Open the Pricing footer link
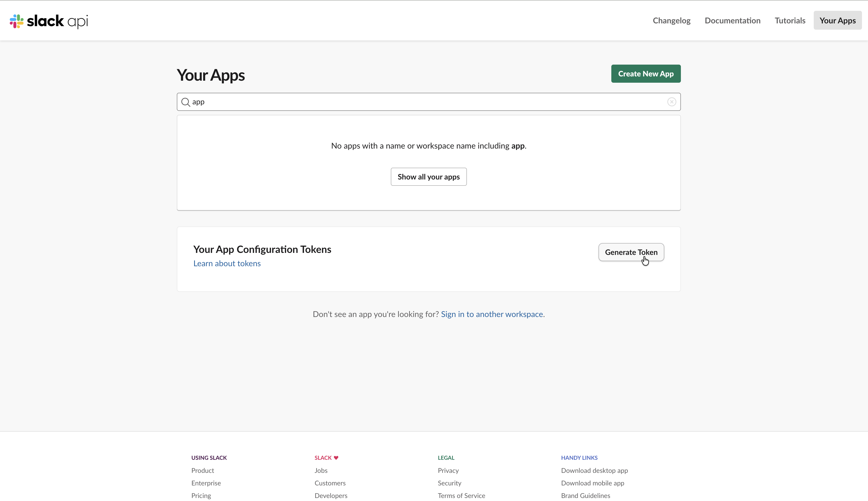868x501 pixels. pos(201,495)
